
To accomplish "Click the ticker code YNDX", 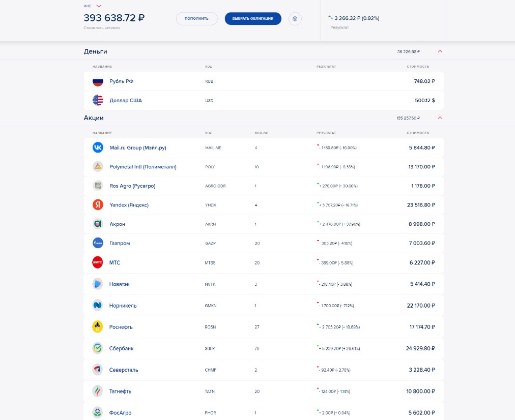I will pyautogui.click(x=211, y=205).
